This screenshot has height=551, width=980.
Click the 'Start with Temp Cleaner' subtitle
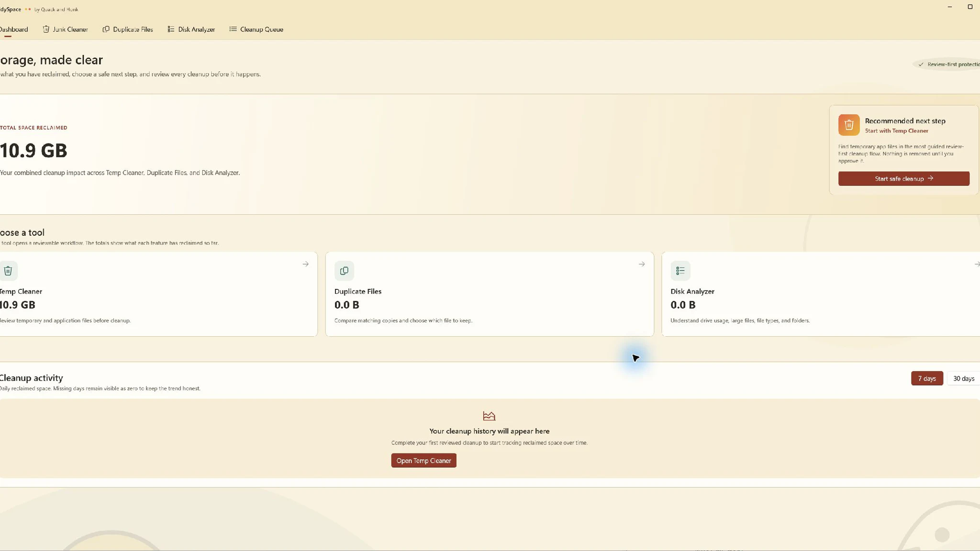coord(896,131)
